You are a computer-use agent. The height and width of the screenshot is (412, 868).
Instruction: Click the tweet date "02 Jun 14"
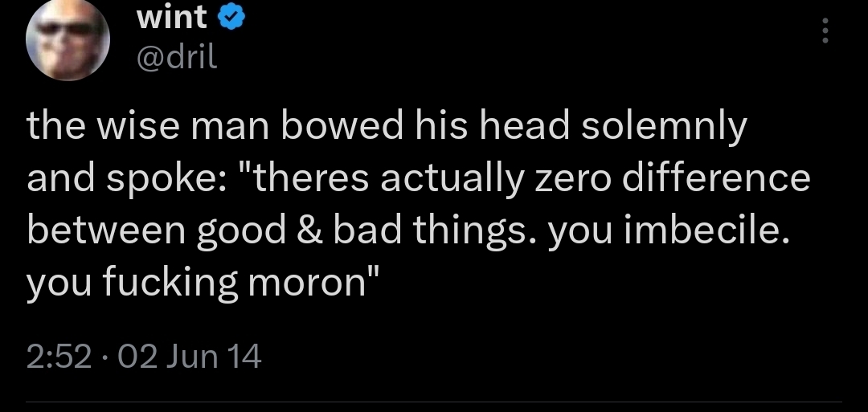188,356
